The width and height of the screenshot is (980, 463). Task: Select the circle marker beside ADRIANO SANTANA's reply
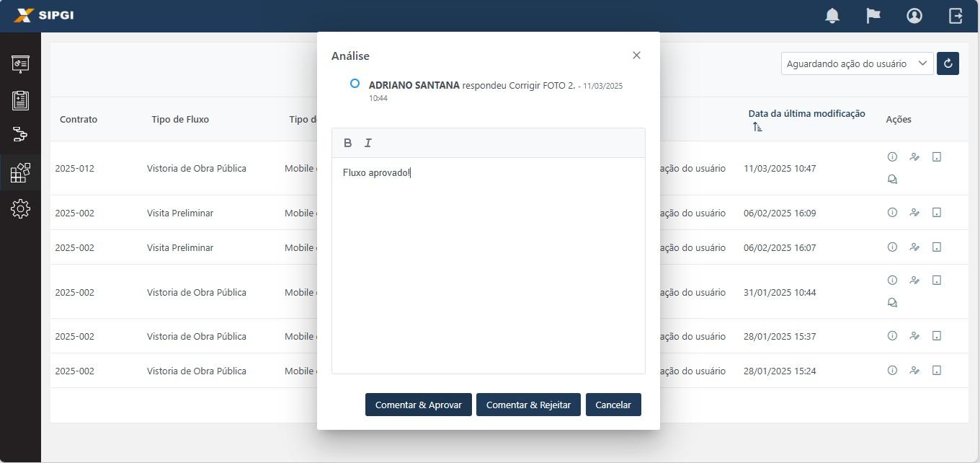(355, 84)
